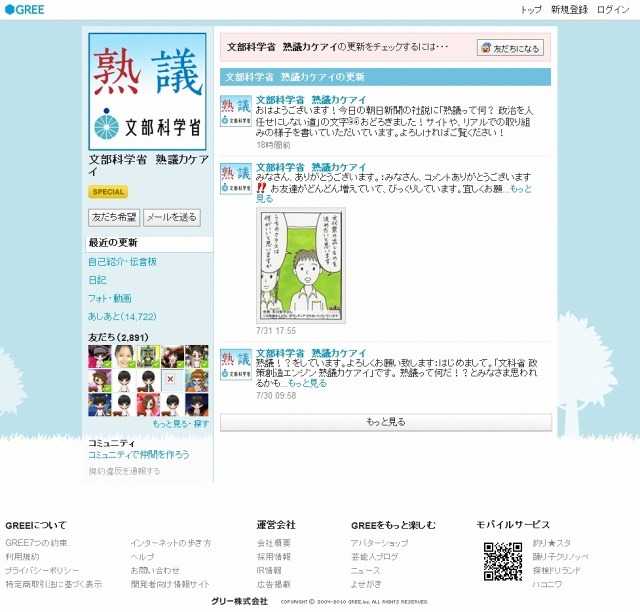Click the poster avatar beside the 7/30 09:58 post
The image size is (640, 612).
click(236, 365)
